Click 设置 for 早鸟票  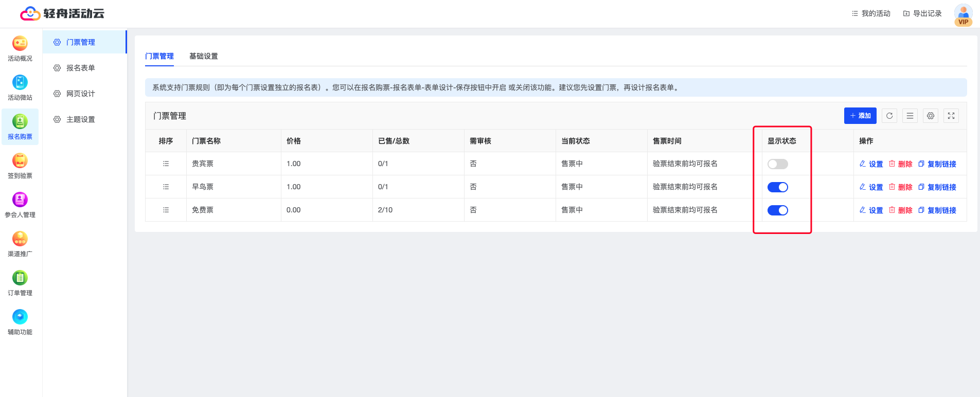pyautogui.click(x=871, y=187)
